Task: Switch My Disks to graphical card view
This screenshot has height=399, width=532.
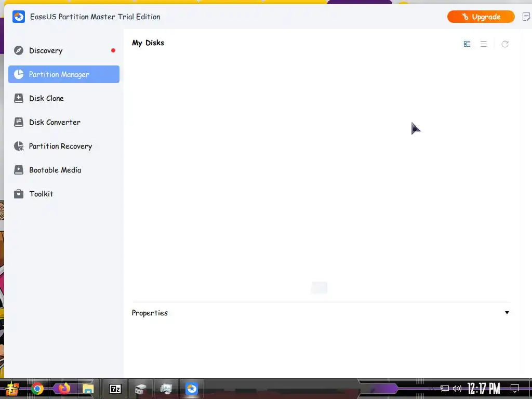Action: pos(467,44)
